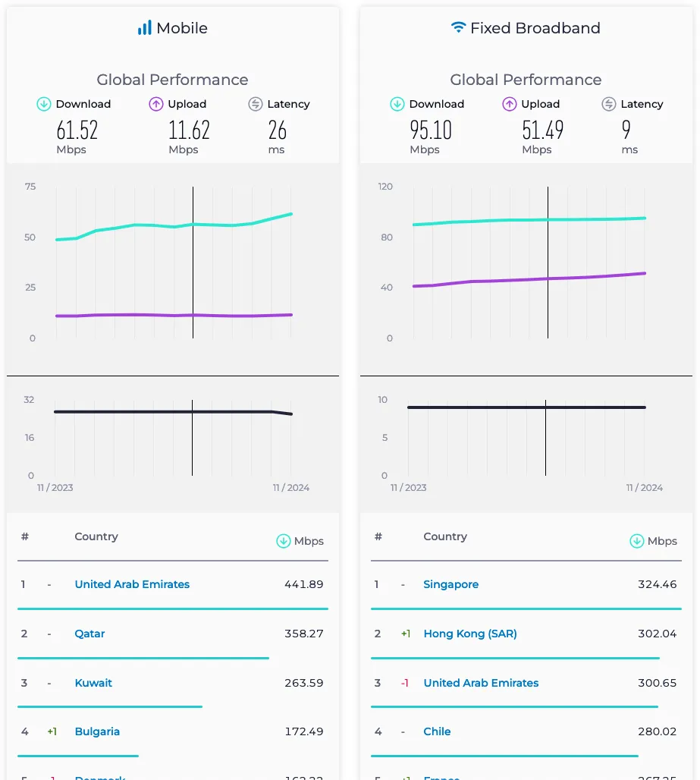This screenshot has width=700, height=780.
Task: Click the Fixed Broadband download trend line
Action: (529, 221)
